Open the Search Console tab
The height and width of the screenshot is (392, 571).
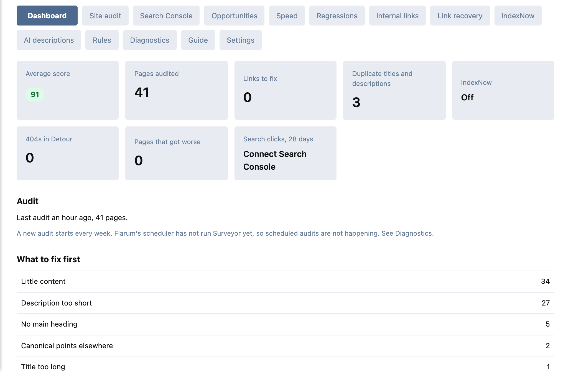coord(166,16)
